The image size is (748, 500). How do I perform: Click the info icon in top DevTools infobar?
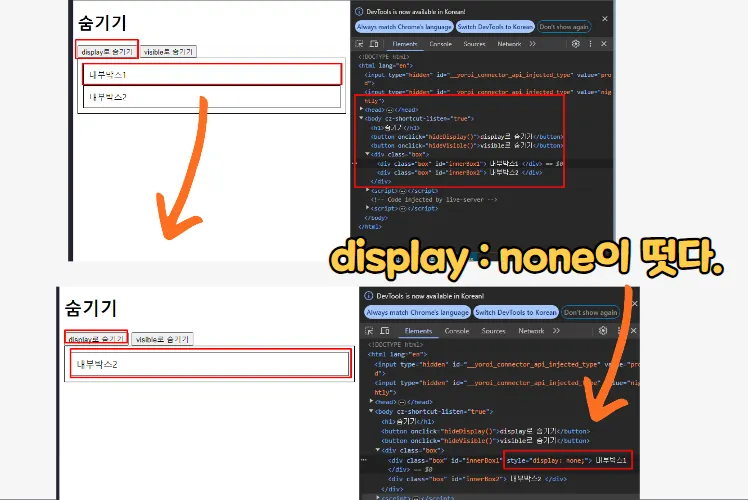coord(359,11)
